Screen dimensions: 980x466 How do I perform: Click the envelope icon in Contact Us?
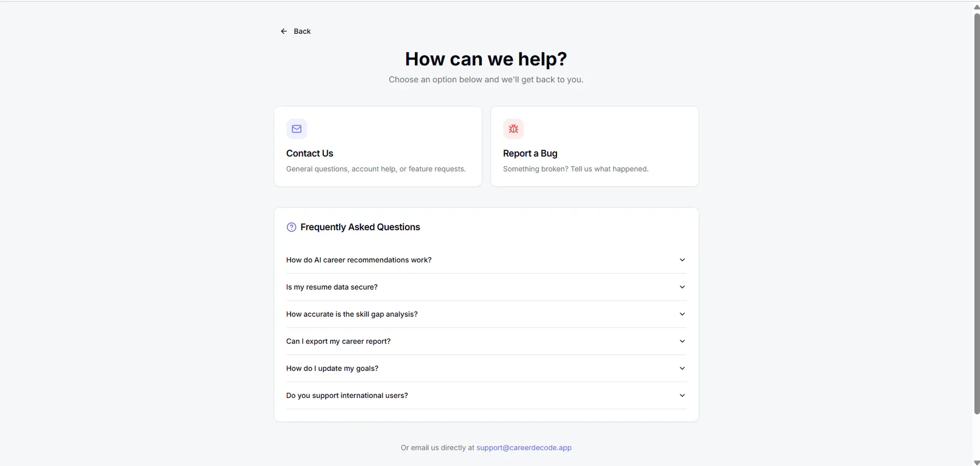point(297,129)
